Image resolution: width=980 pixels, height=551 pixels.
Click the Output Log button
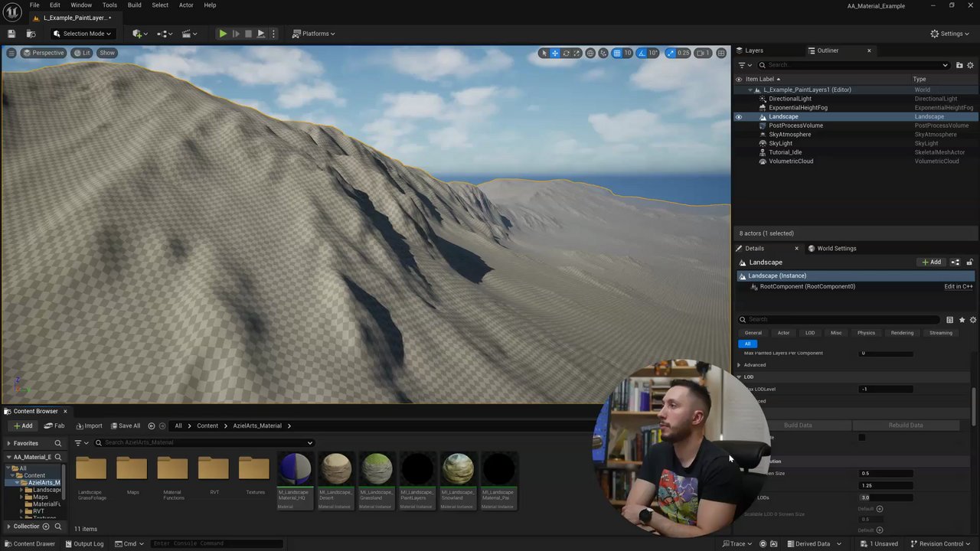coord(84,544)
